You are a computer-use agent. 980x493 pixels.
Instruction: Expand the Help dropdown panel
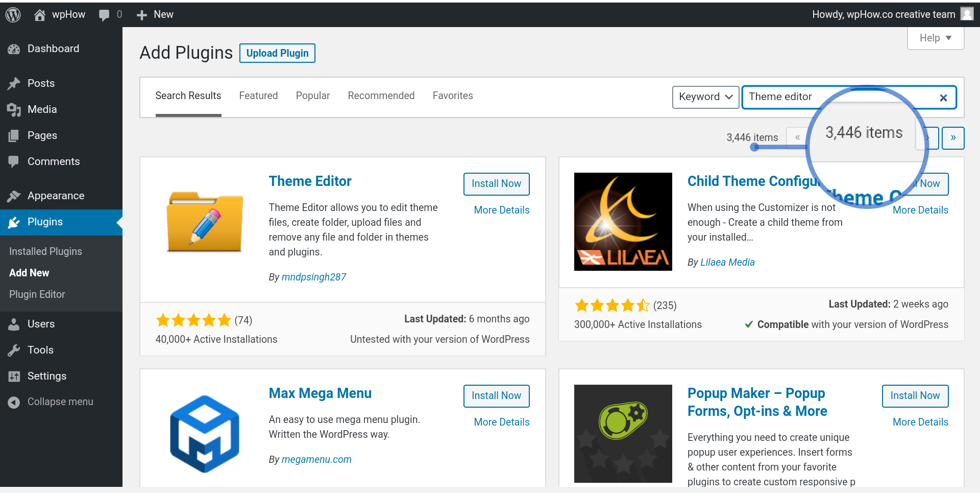tap(936, 38)
